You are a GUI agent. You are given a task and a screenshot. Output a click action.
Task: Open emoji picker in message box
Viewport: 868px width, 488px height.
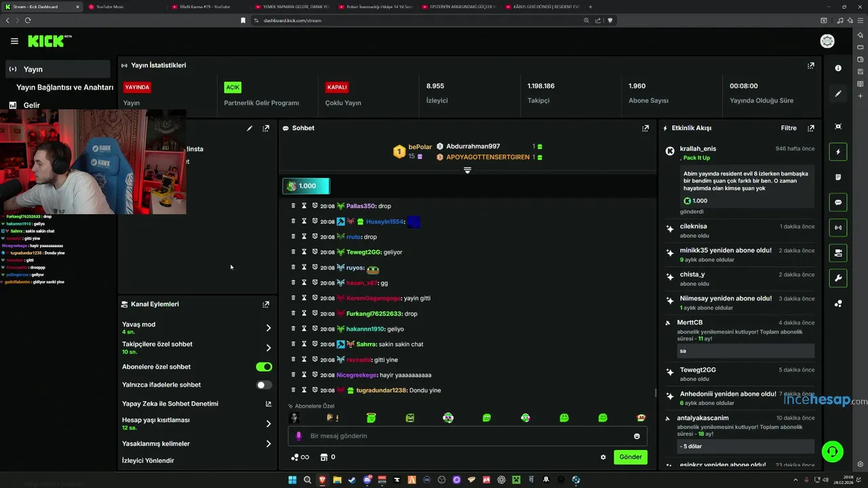(637, 436)
